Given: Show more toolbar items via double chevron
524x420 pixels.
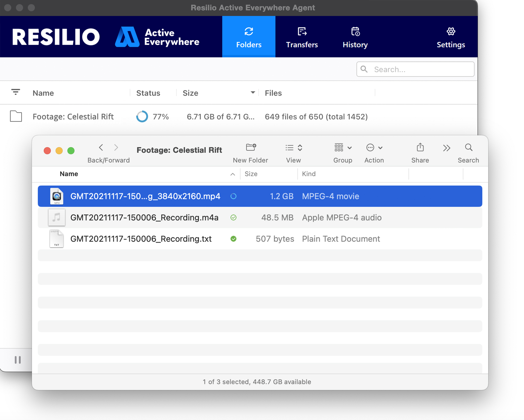Looking at the screenshot, I should [446, 148].
